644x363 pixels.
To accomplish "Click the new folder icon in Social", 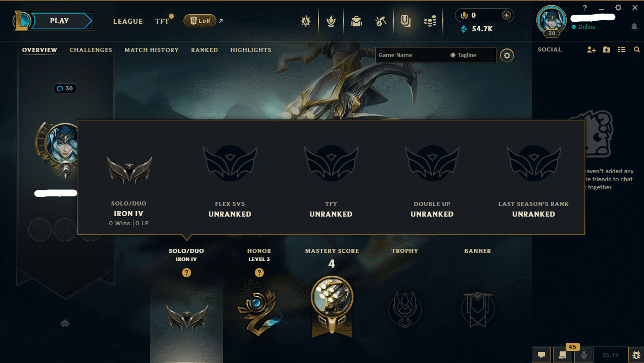I will coord(607,49).
